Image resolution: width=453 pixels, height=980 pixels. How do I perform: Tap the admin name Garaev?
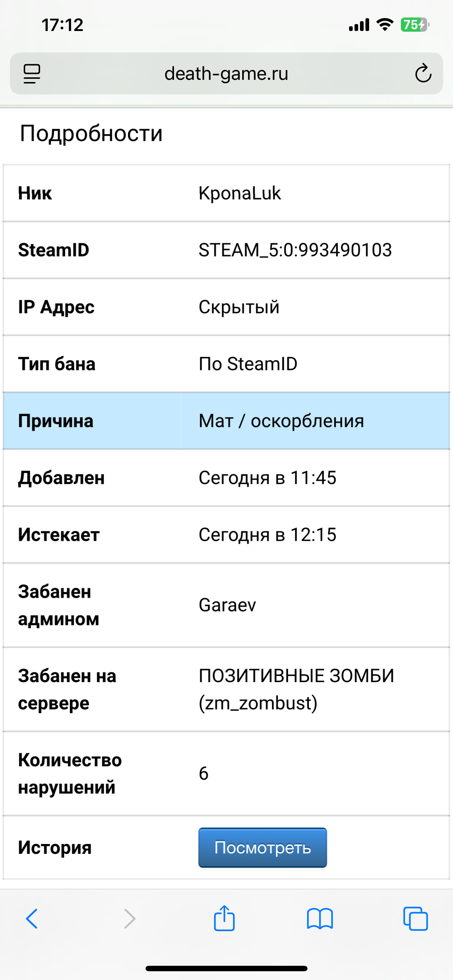(227, 605)
